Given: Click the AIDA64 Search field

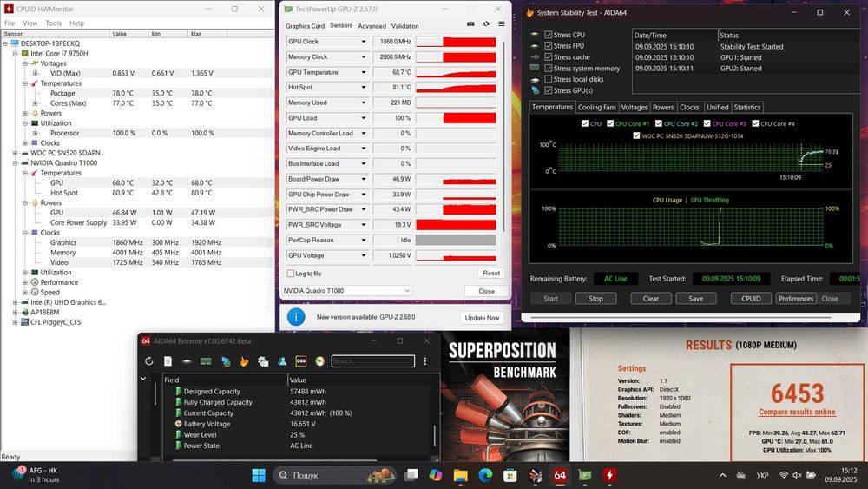Looking at the screenshot, I should click(x=372, y=361).
